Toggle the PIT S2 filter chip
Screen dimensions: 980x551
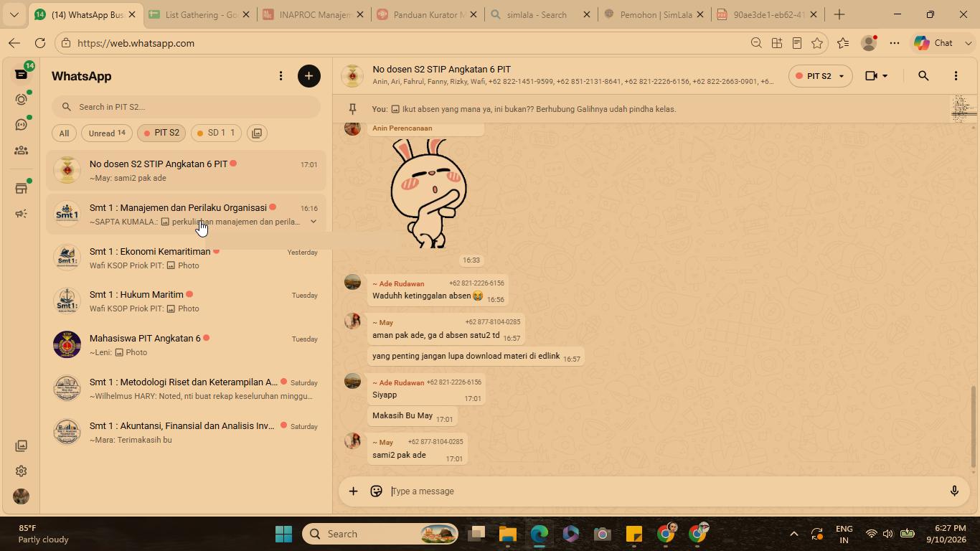tap(161, 133)
